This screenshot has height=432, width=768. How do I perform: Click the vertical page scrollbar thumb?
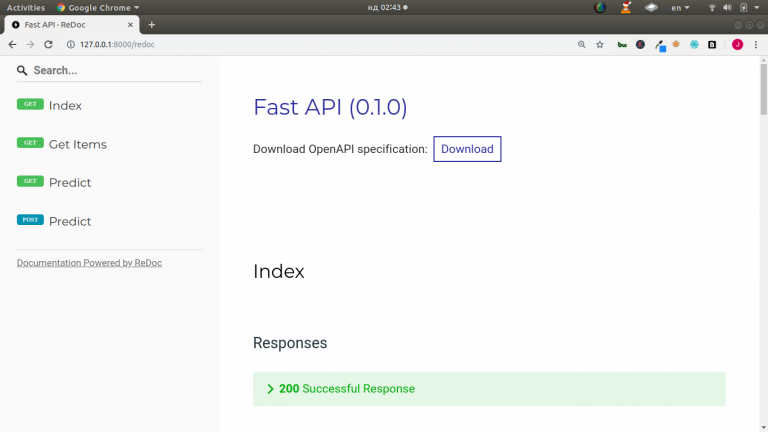click(x=764, y=89)
